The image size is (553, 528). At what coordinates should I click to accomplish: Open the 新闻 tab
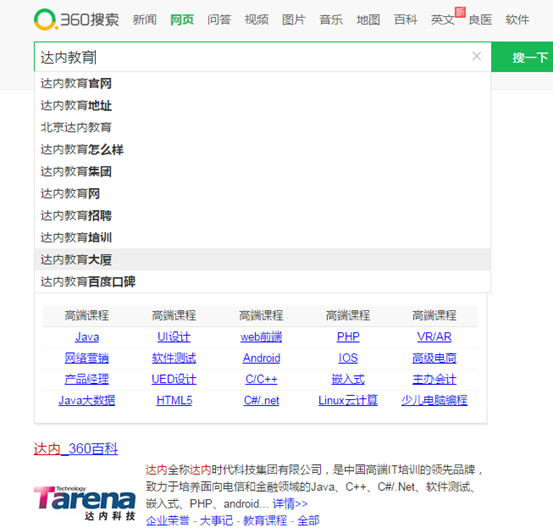click(145, 20)
